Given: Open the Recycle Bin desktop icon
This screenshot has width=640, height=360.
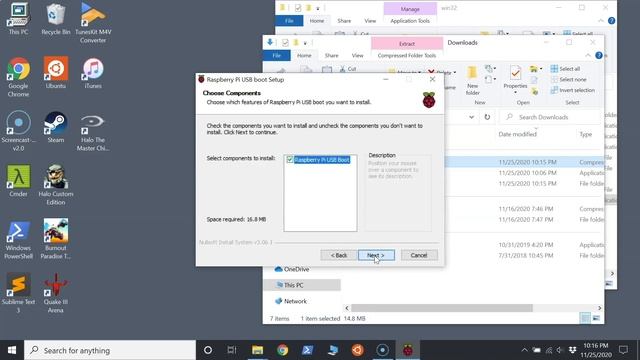Looking at the screenshot, I should (56, 18).
